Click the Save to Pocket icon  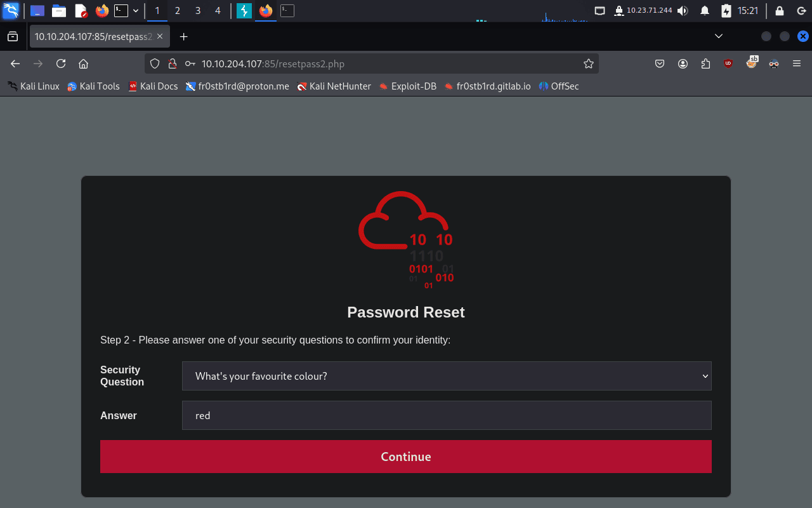660,63
